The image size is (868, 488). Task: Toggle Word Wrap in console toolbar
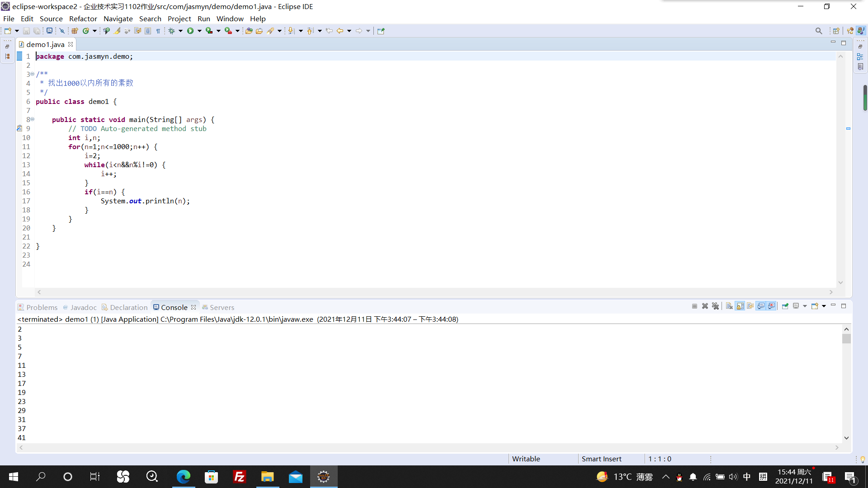point(750,306)
